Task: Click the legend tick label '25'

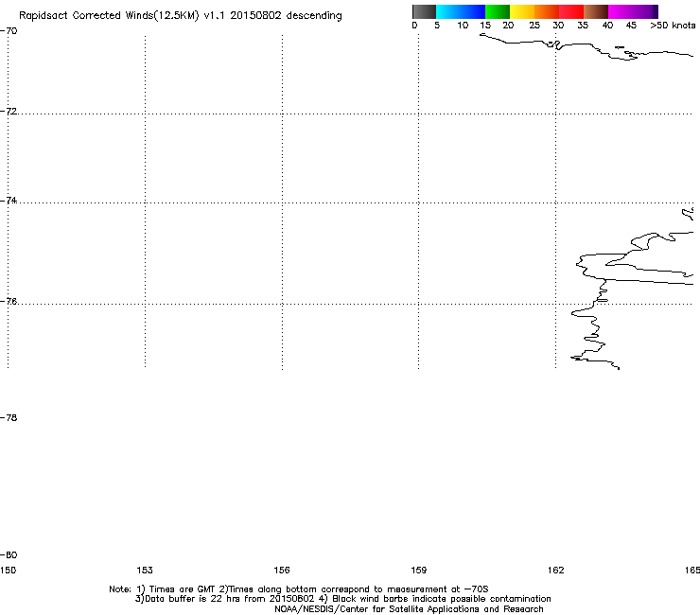Action: (x=534, y=26)
